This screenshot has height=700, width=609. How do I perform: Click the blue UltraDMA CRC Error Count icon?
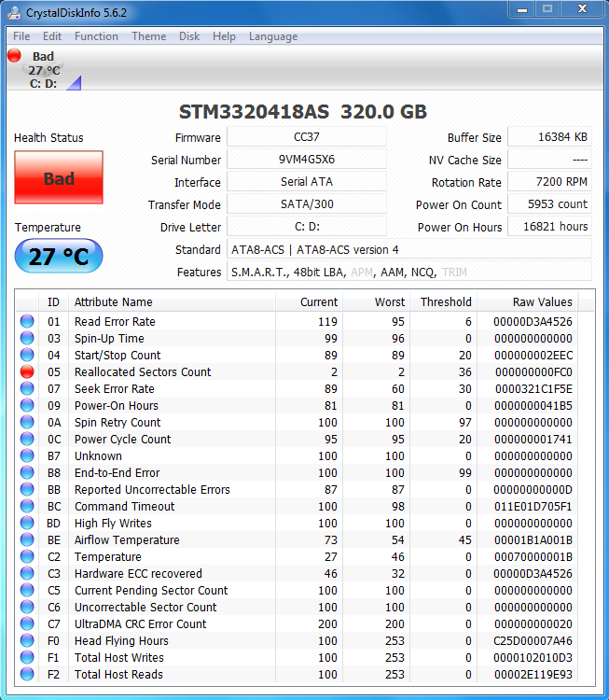coord(27,623)
